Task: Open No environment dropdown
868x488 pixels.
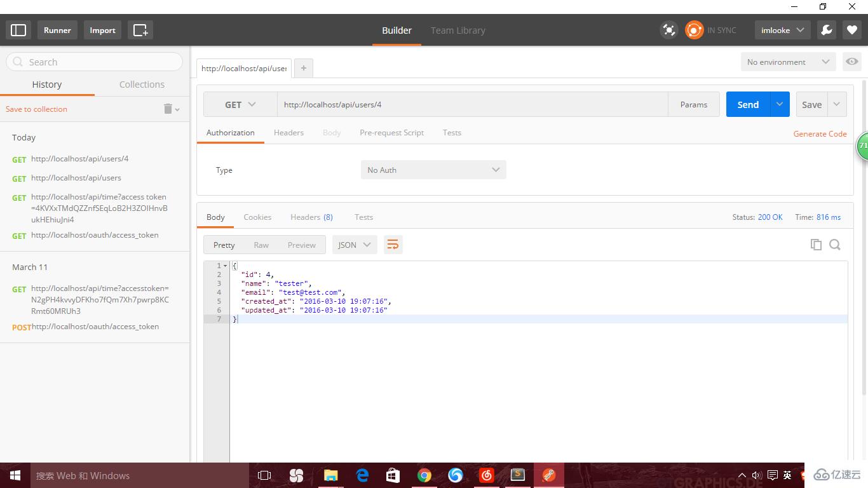Action: pos(788,62)
